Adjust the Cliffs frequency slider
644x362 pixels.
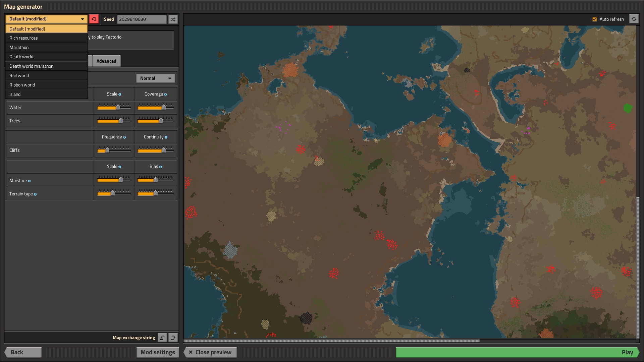(114, 150)
